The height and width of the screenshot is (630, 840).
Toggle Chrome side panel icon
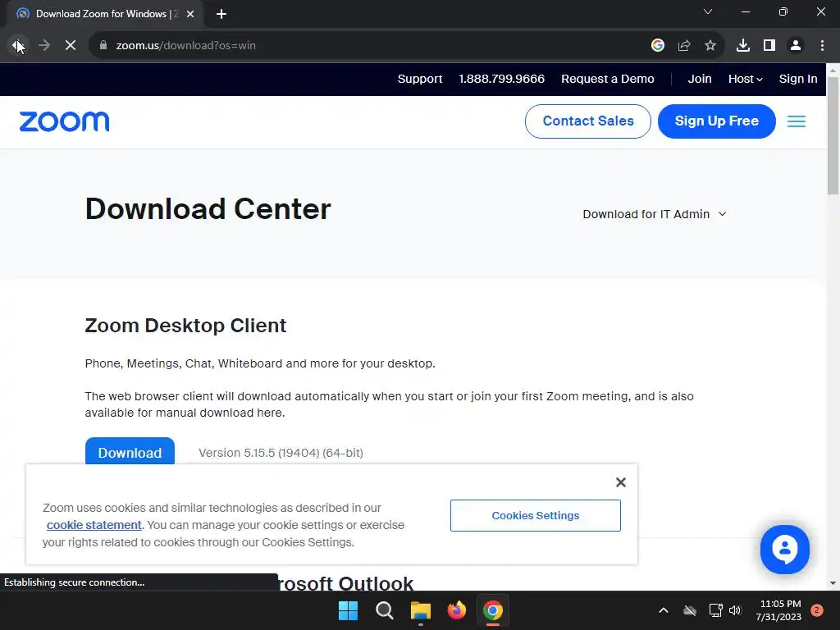(769, 46)
